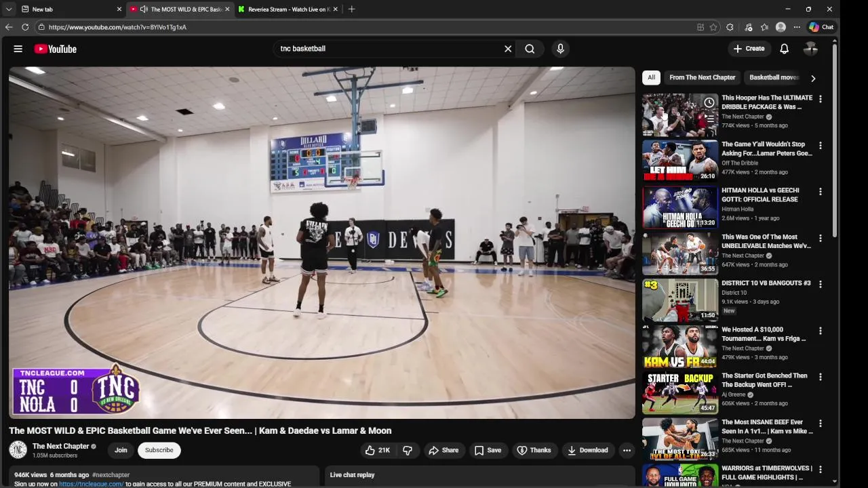Open Aj Greene channel link
This screenshot has width=868, height=488.
click(x=734, y=394)
